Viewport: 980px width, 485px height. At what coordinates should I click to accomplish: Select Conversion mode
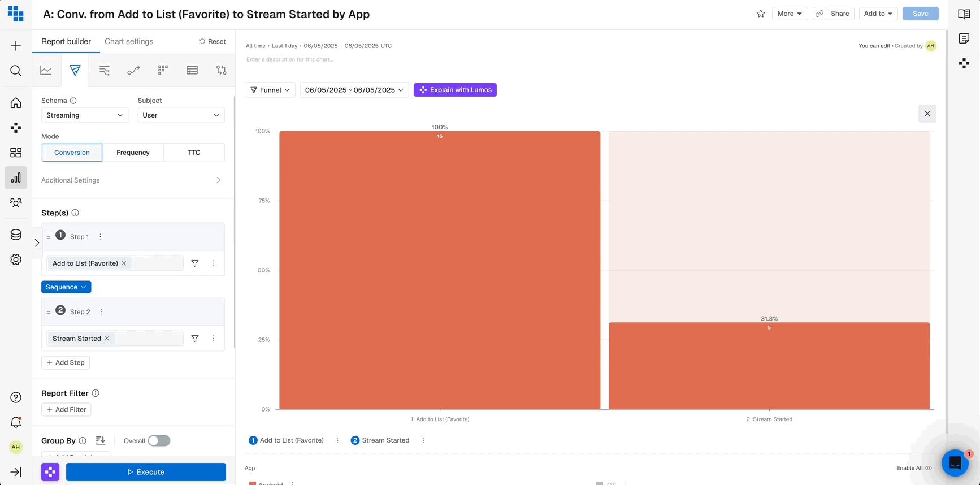(x=72, y=153)
